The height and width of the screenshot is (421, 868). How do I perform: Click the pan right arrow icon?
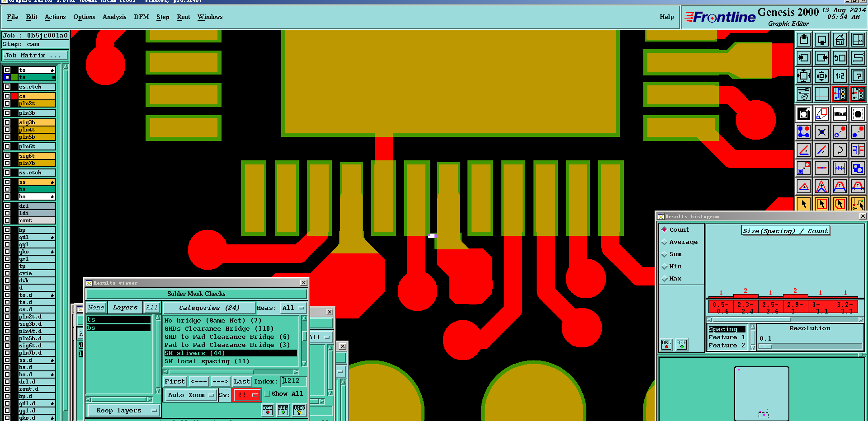[822, 58]
